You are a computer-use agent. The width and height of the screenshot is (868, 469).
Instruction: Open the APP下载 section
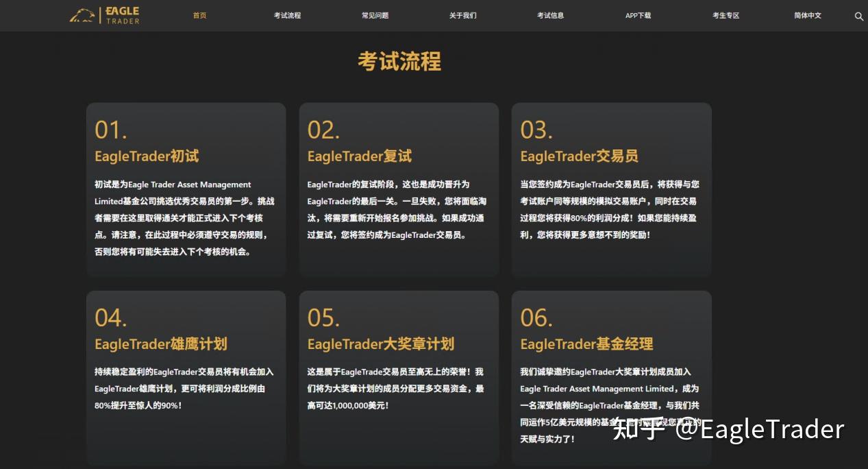[x=638, y=15]
